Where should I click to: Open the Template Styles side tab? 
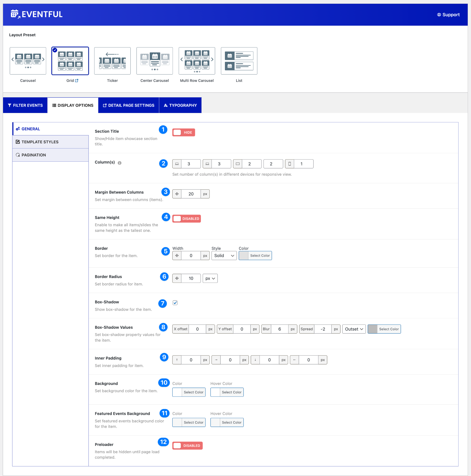(x=40, y=142)
